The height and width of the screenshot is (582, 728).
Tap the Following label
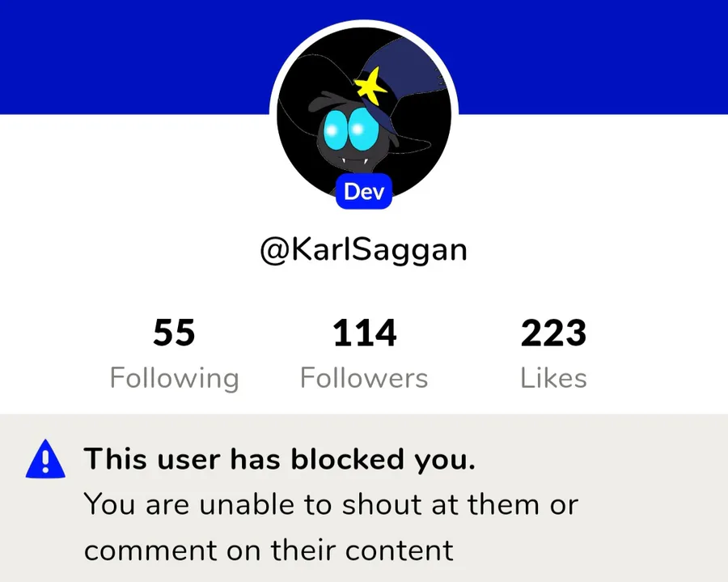[175, 378]
